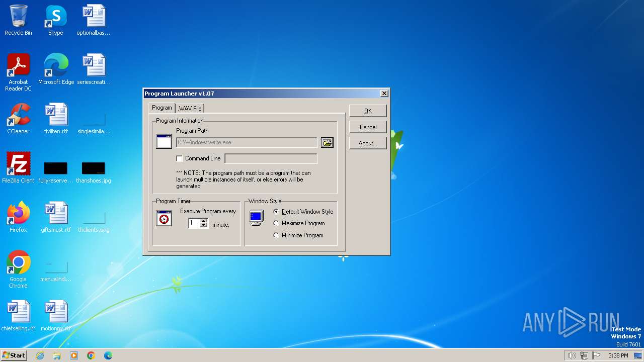Click the network tray icon
Viewport: 644px width, 362px height.
pos(584,355)
